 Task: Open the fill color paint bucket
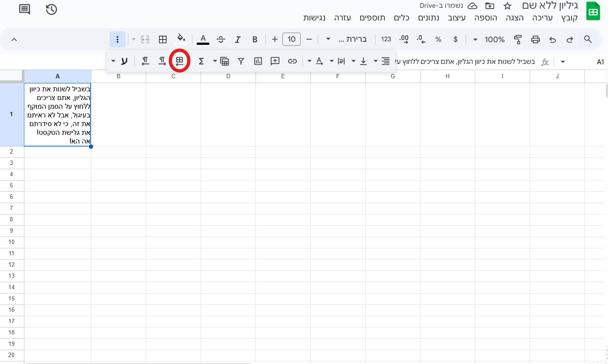[181, 39]
